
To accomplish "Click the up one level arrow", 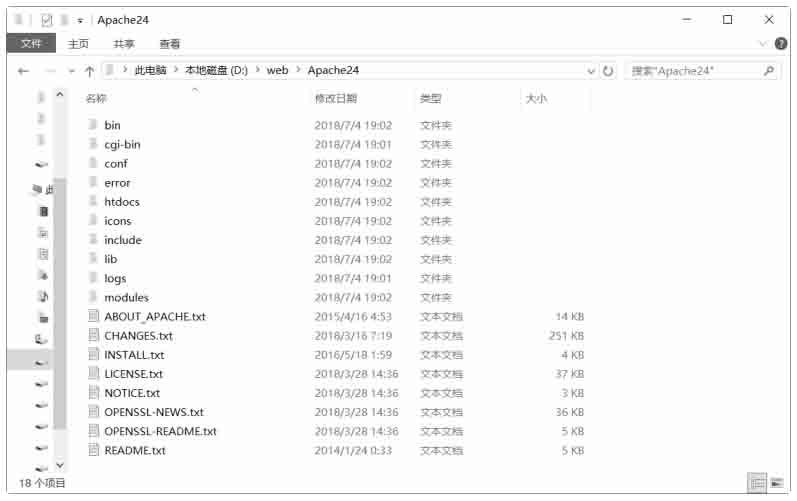I will (89, 71).
